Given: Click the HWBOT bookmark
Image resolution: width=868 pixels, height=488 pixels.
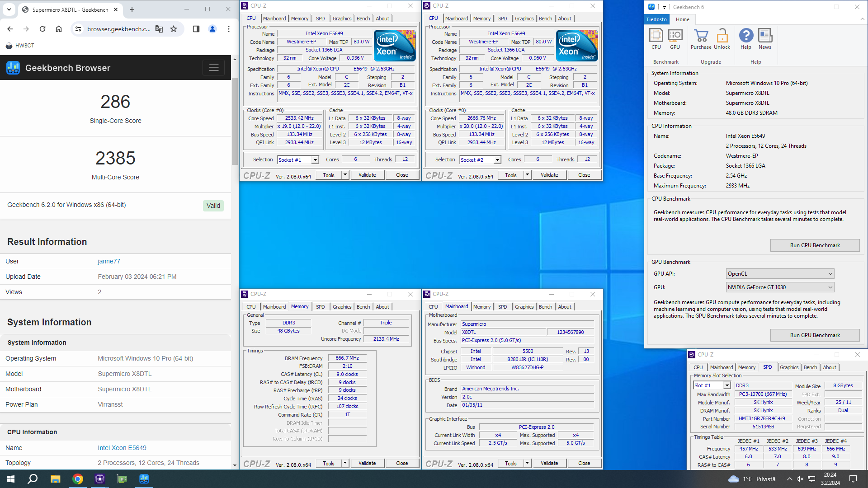Looking at the screenshot, I should (20, 46).
